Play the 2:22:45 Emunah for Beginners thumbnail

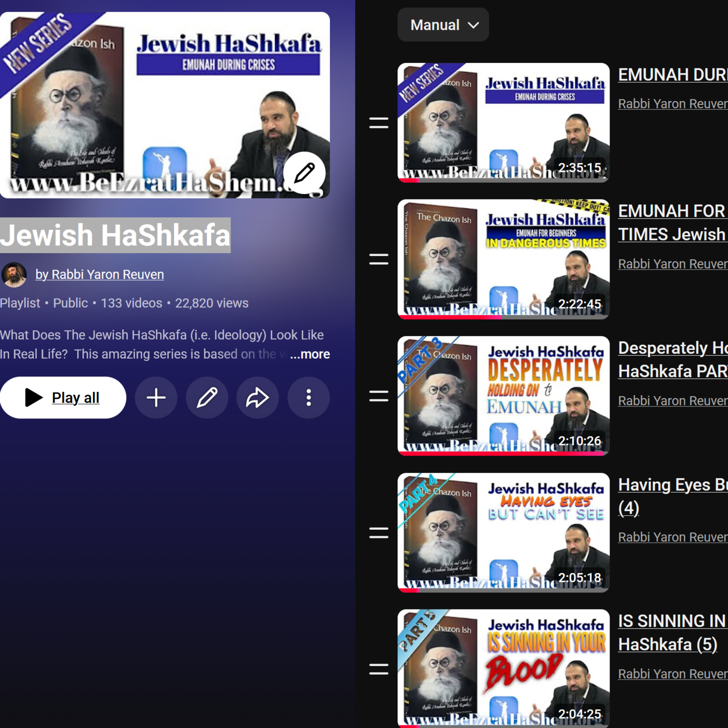click(504, 259)
